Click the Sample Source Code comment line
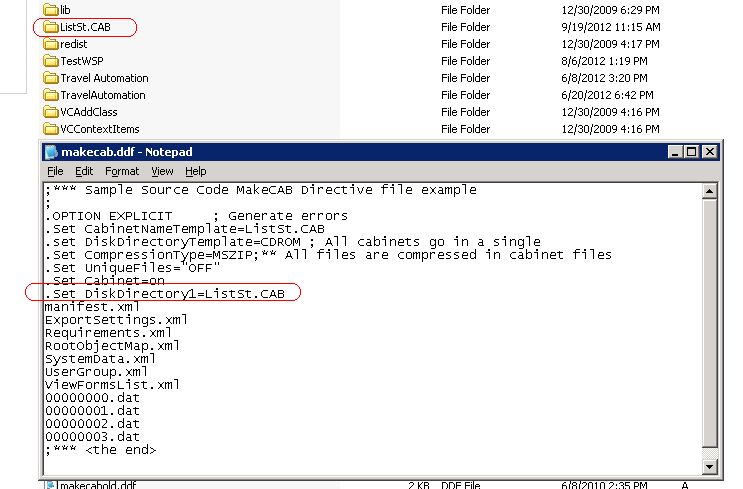 [261, 190]
